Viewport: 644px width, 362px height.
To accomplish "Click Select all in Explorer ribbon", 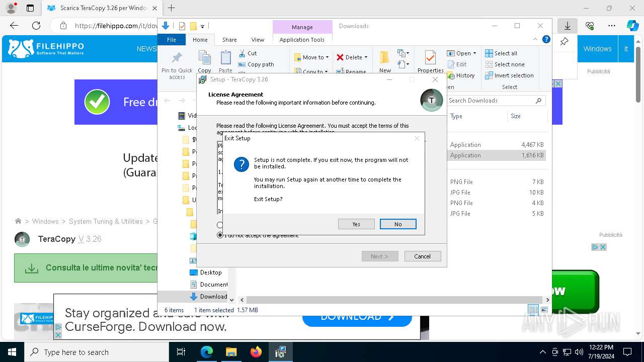I will [x=501, y=53].
